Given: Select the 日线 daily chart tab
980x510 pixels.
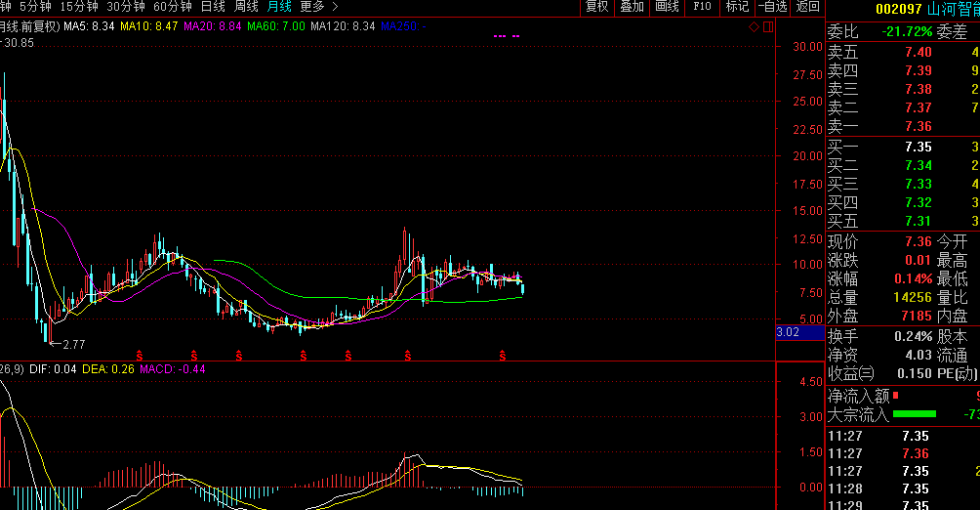Looking at the screenshot, I should 213,7.
